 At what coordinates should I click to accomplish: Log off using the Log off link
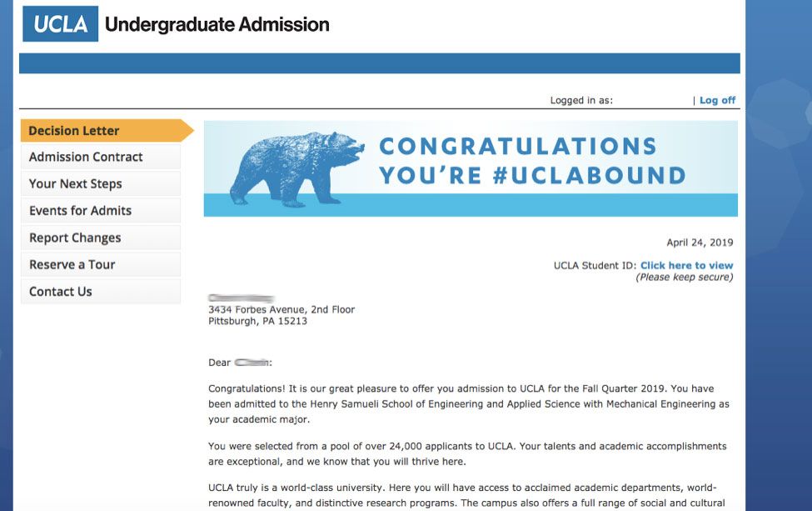(x=717, y=100)
